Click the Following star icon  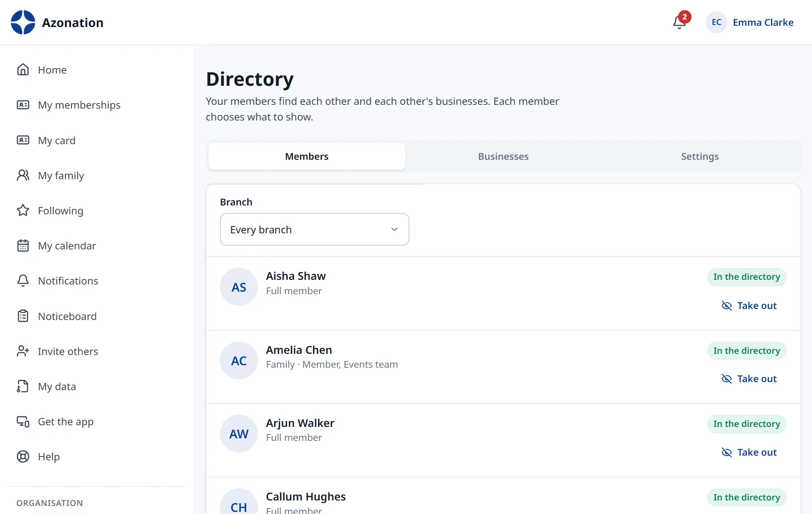(23, 211)
